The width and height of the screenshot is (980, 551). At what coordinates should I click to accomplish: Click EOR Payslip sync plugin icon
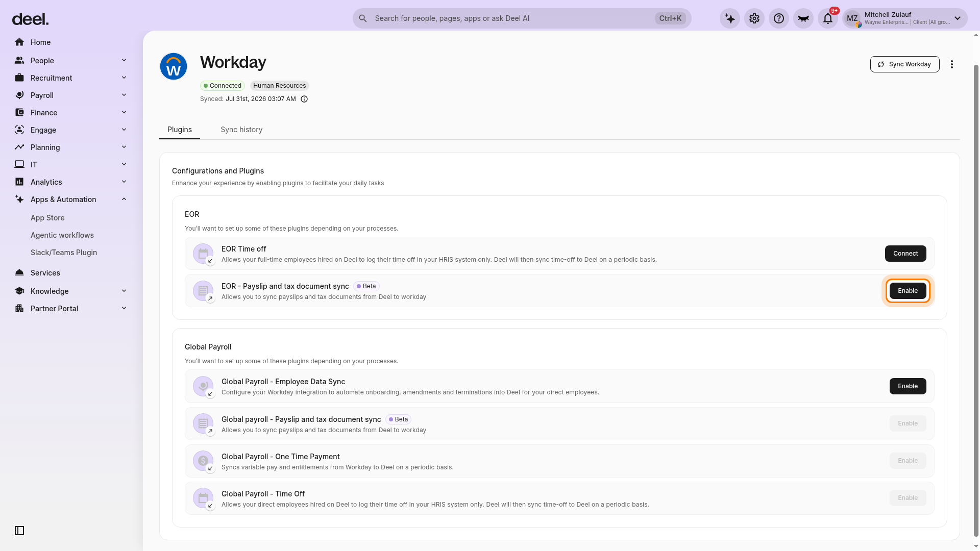tap(203, 291)
